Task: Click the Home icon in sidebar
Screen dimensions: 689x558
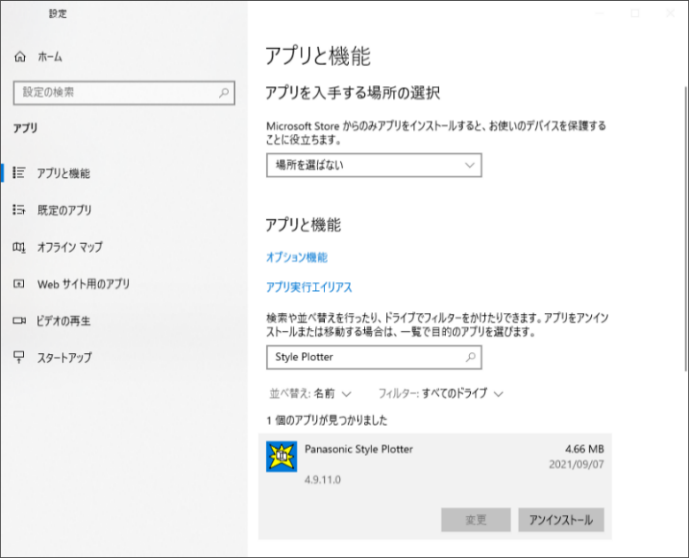Action: 19,57
